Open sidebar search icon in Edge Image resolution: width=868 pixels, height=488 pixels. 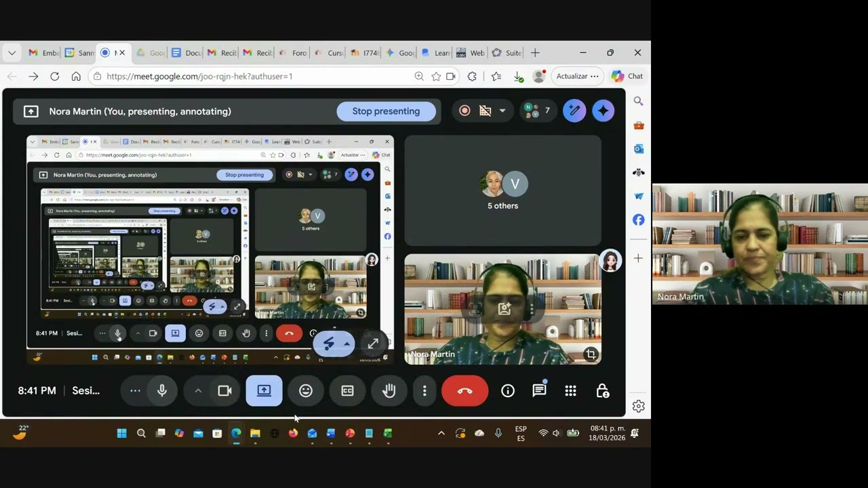tap(638, 101)
